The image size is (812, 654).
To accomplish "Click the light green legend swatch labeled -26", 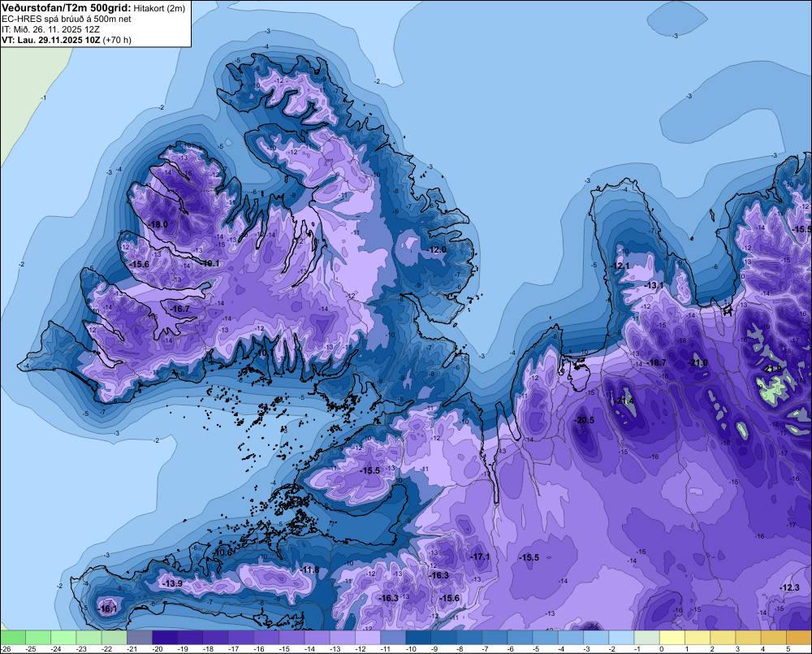I will pyautogui.click(x=13, y=638).
